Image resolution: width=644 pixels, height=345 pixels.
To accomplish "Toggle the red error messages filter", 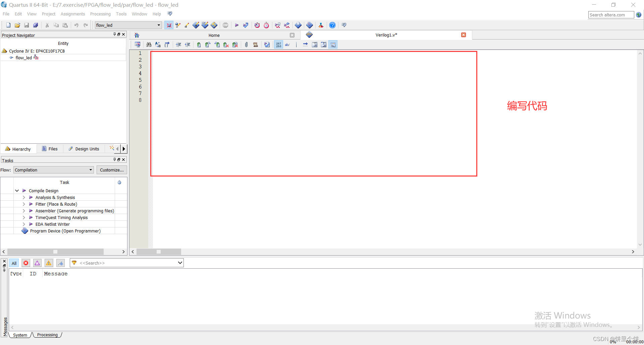I will click(x=26, y=263).
